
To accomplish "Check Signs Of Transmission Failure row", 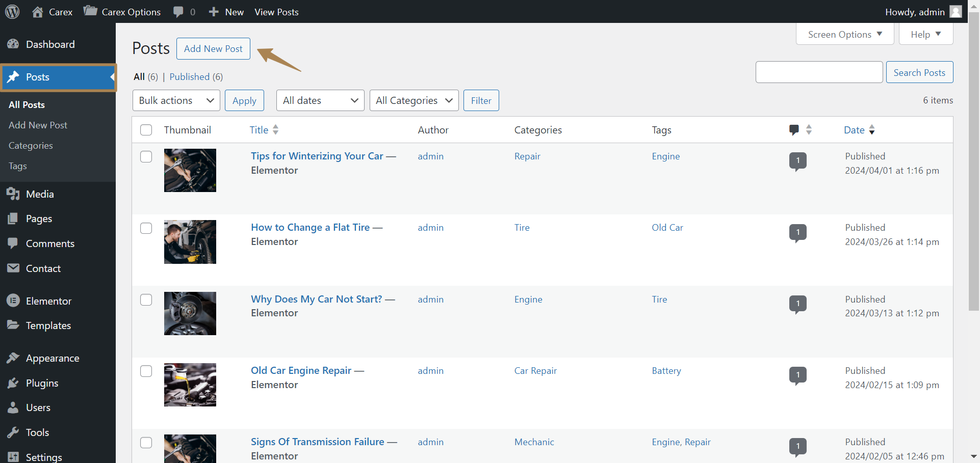I will pos(146,442).
